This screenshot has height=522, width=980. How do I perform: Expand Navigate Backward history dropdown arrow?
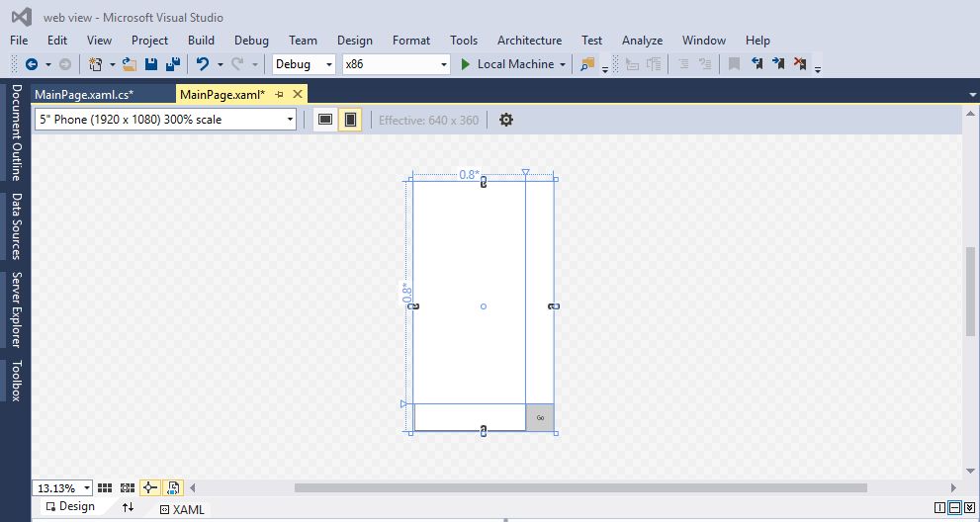(48, 64)
